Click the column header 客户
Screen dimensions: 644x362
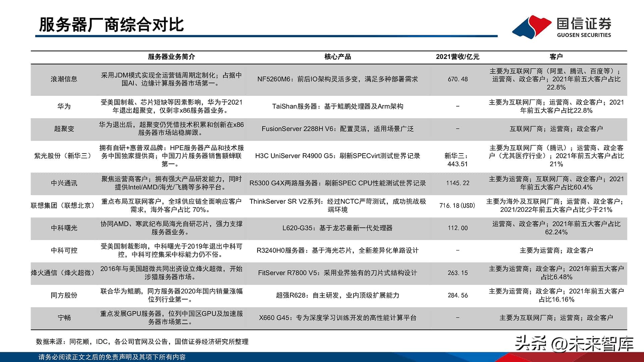[x=556, y=57]
